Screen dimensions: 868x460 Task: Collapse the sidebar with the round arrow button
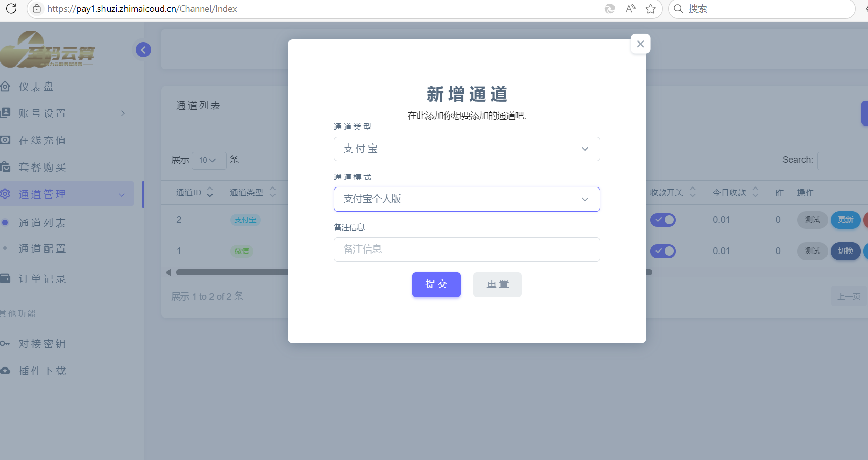143,50
